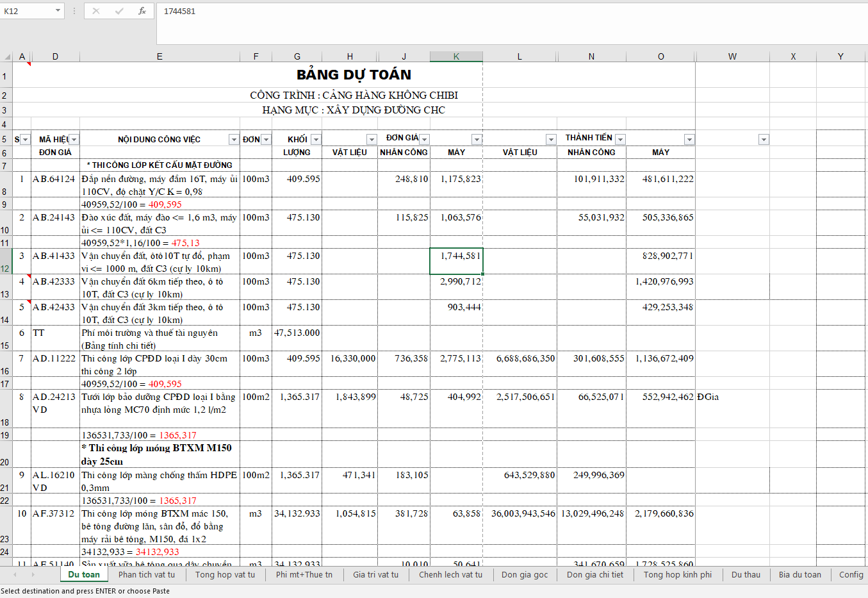Click the Cancel X icon in formula bar
This screenshot has width=868, height=598.
point(96,11)
